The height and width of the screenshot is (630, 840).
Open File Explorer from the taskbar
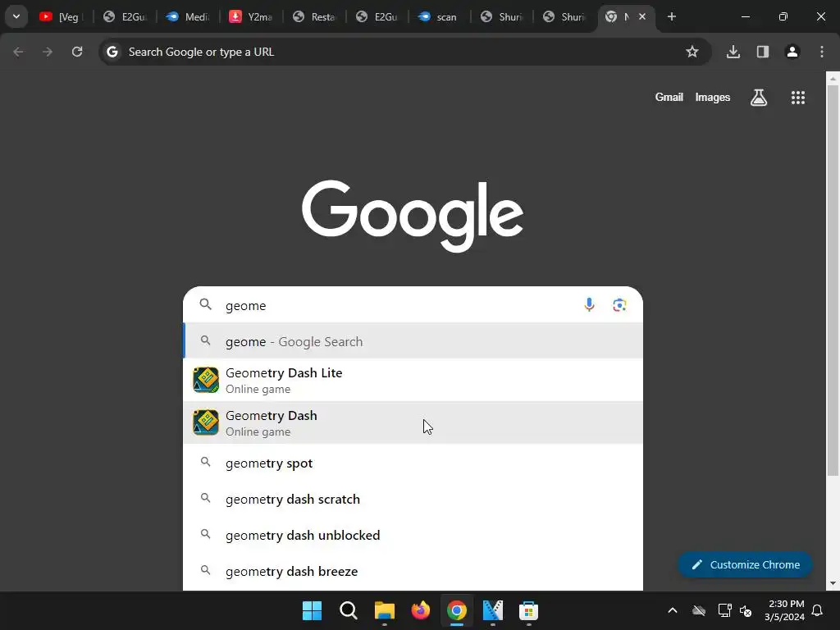point(385,610)
